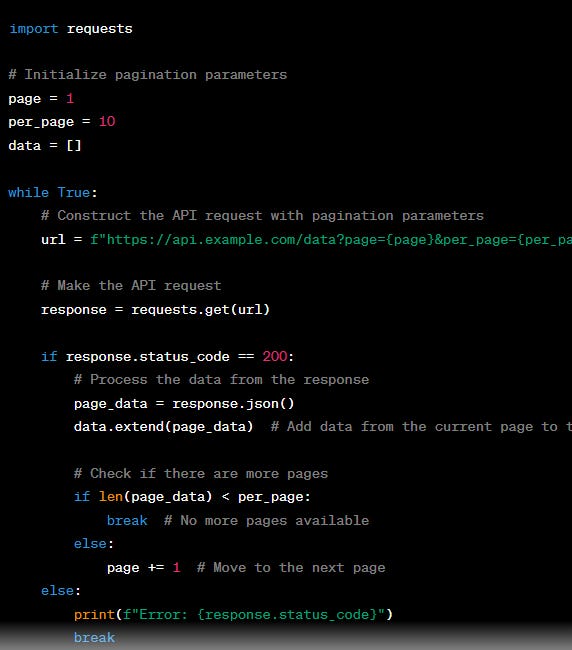This screenshot has height=650, width=572.
Task: Click the 'page += 1' statement
Action: coord(143,568)
